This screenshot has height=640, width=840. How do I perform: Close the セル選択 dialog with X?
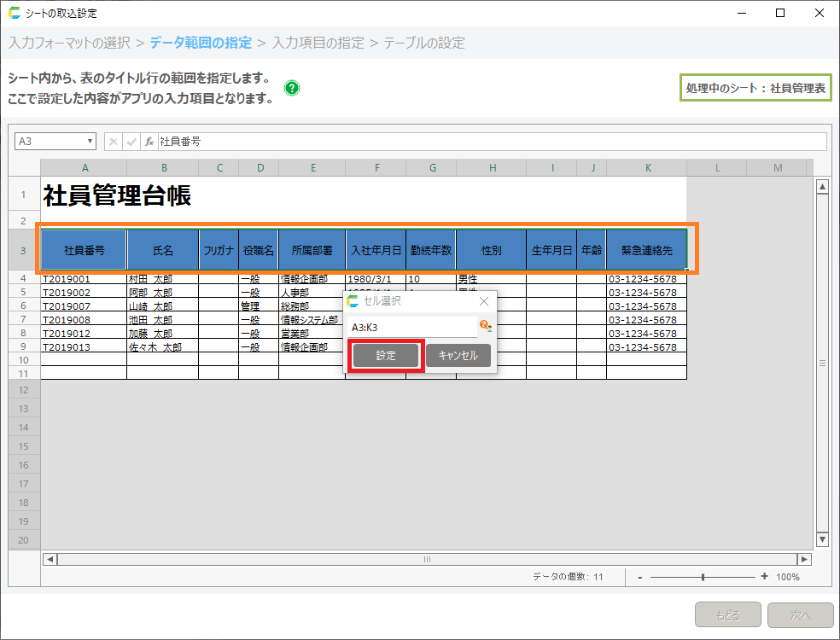click(483, 301)
